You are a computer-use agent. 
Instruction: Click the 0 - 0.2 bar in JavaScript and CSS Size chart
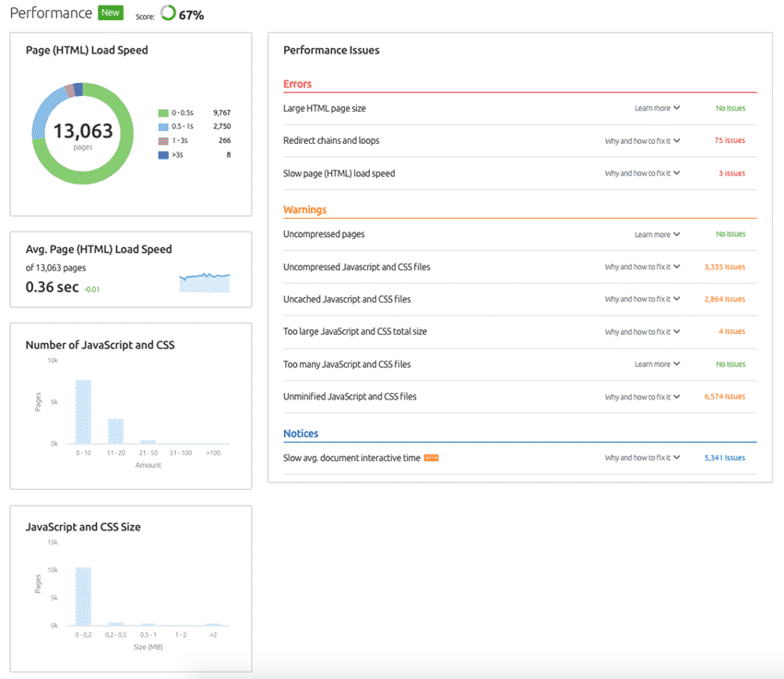tap(83, 596)
